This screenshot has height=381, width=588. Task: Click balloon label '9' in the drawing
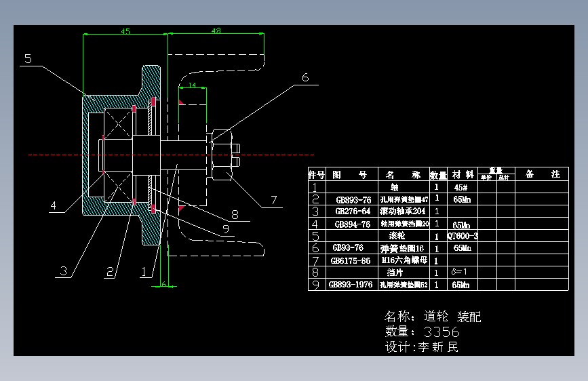tap(225, 228)
